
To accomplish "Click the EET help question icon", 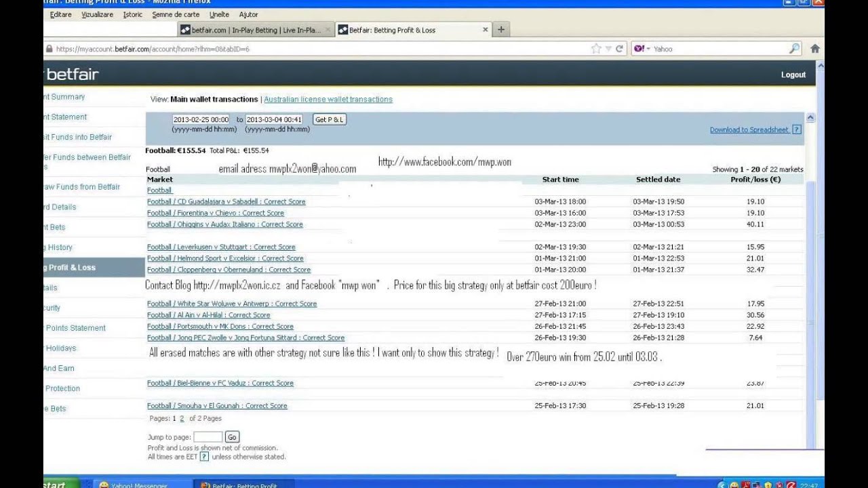I will coord(204,457).
